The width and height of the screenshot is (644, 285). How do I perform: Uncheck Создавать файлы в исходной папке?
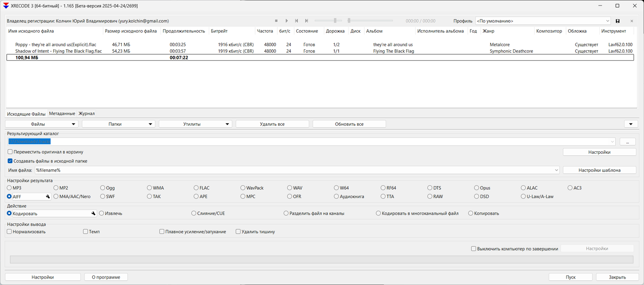coord(10,161)
